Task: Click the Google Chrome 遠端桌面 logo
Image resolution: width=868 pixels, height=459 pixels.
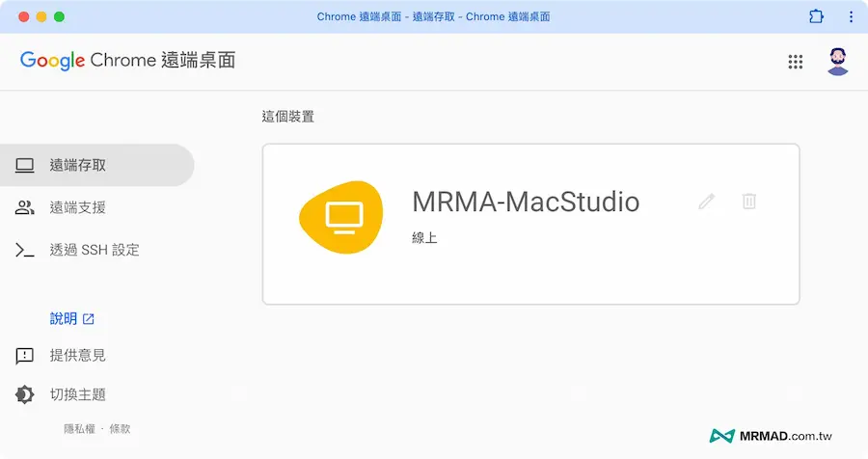Action: 128,61
